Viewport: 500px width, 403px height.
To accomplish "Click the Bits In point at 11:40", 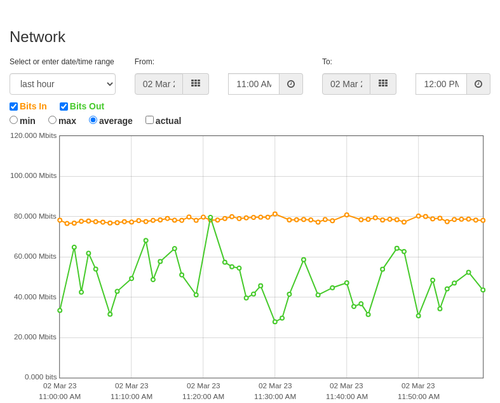I will [347, 215].
